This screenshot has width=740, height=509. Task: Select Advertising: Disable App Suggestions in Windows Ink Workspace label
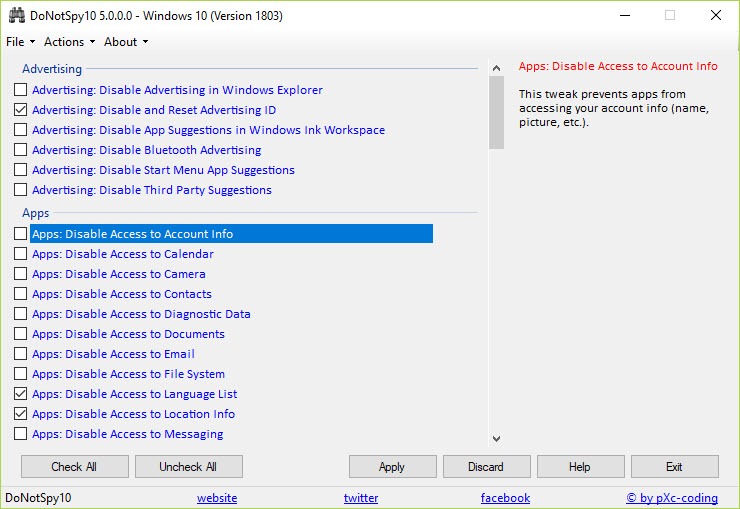(x=209, y=129)
